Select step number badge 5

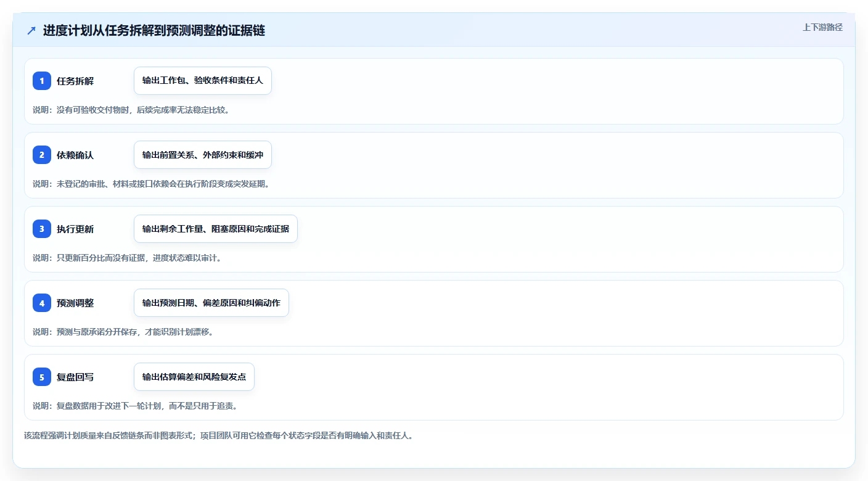pos(42,377)
